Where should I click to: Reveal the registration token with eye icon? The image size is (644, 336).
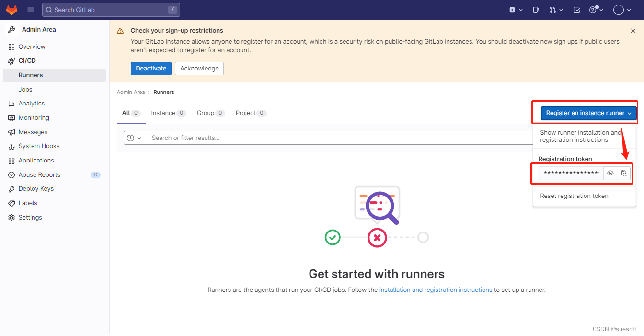[x=610, y=173]
